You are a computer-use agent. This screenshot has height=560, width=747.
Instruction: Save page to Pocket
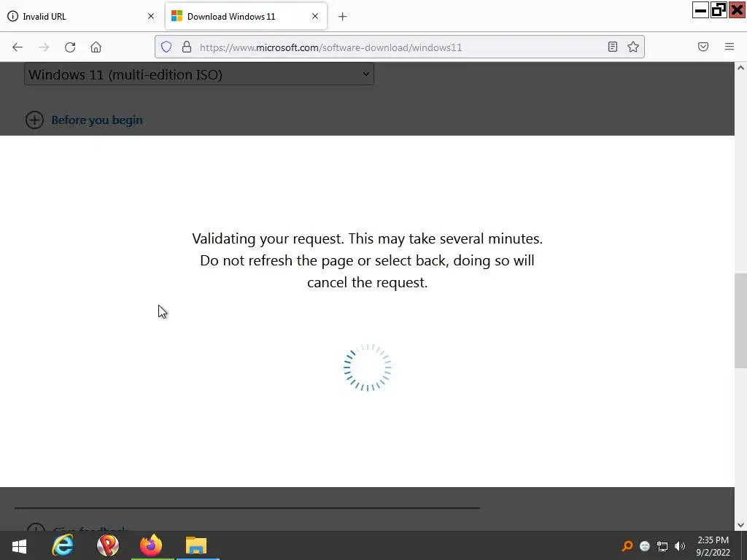tap(703, 47)
